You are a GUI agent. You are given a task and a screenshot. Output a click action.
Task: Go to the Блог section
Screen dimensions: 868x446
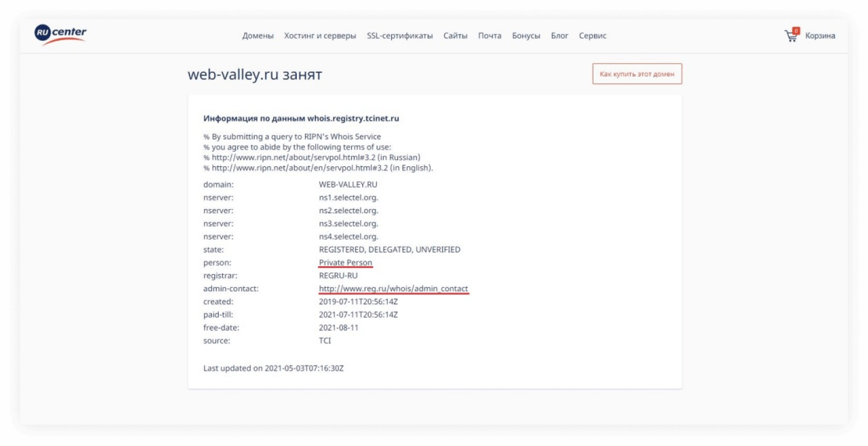[560, 36]
